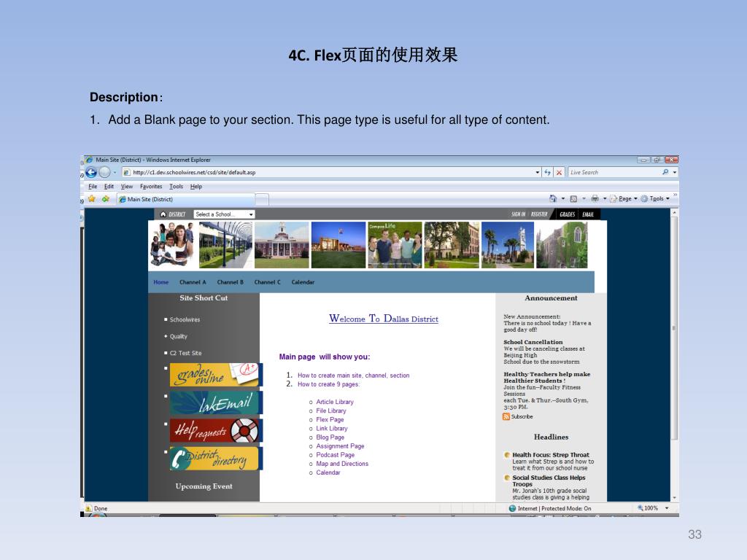The height and width of the screenshot is (560, 747).
Task: Open the Podcast Page link
Action: point(336,455)
